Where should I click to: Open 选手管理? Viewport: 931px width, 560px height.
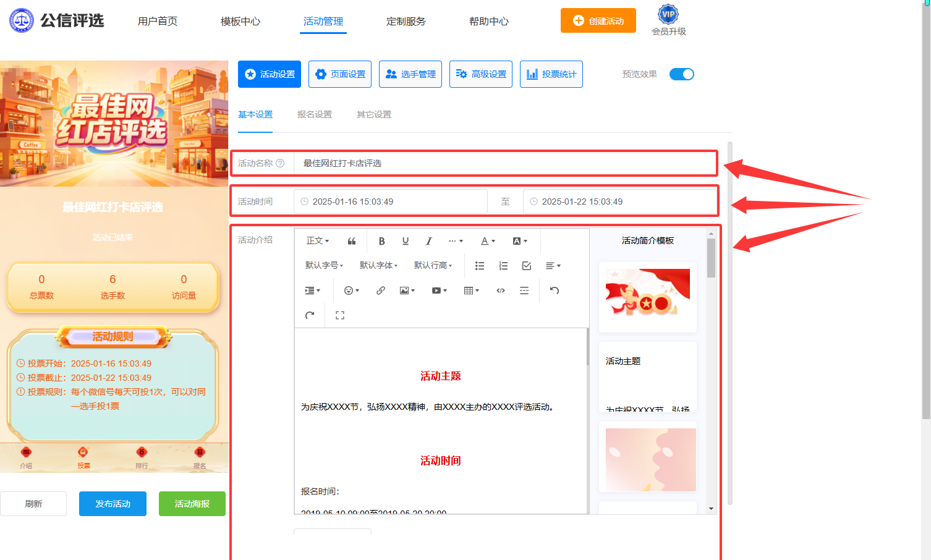(410, 74)
